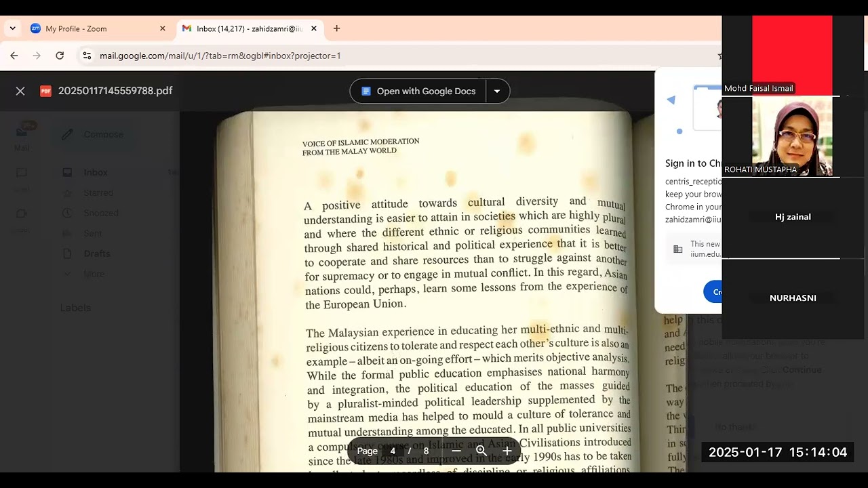Select ROHATI MUSTAPHA video tile
The height and width of the screenshot is (488, 868).
[792, 137]
